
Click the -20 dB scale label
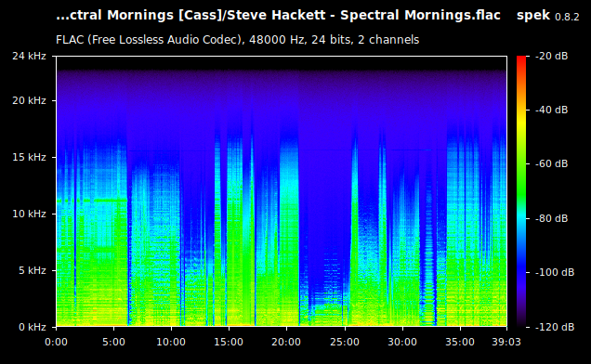[x=551, y=56]
